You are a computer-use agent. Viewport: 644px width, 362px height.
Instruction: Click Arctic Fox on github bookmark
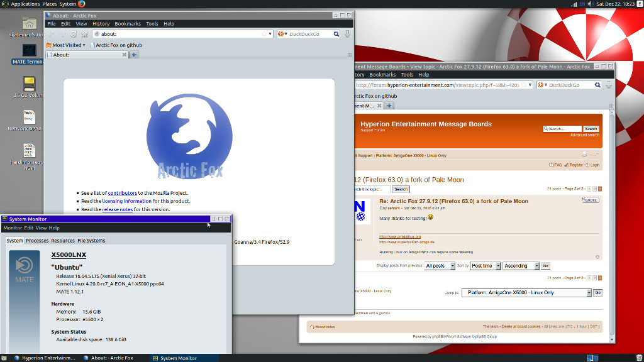116,45
